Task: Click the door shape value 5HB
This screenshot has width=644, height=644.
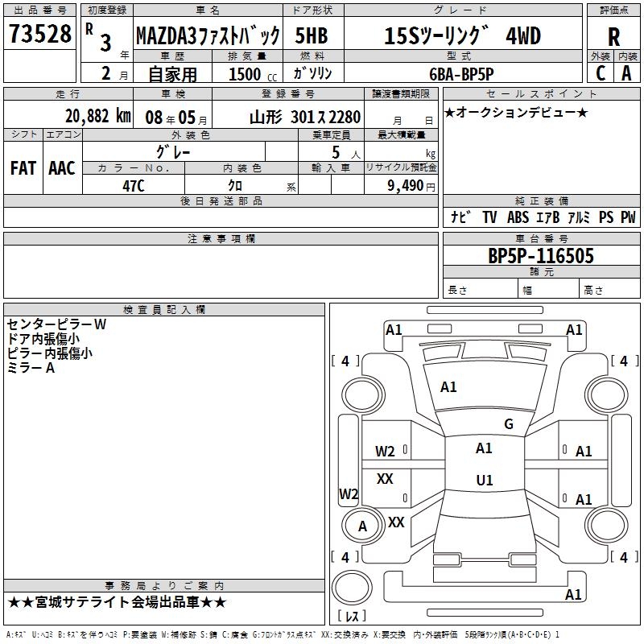Action: coord(312,36)
